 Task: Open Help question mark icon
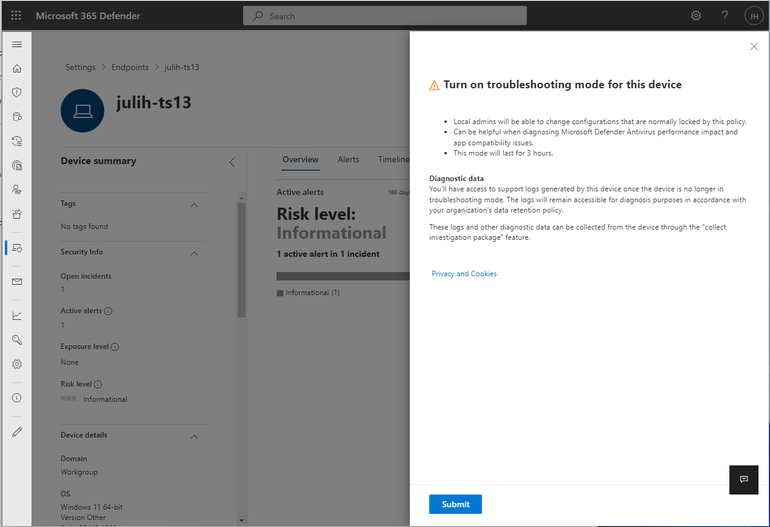coord(724,16)
